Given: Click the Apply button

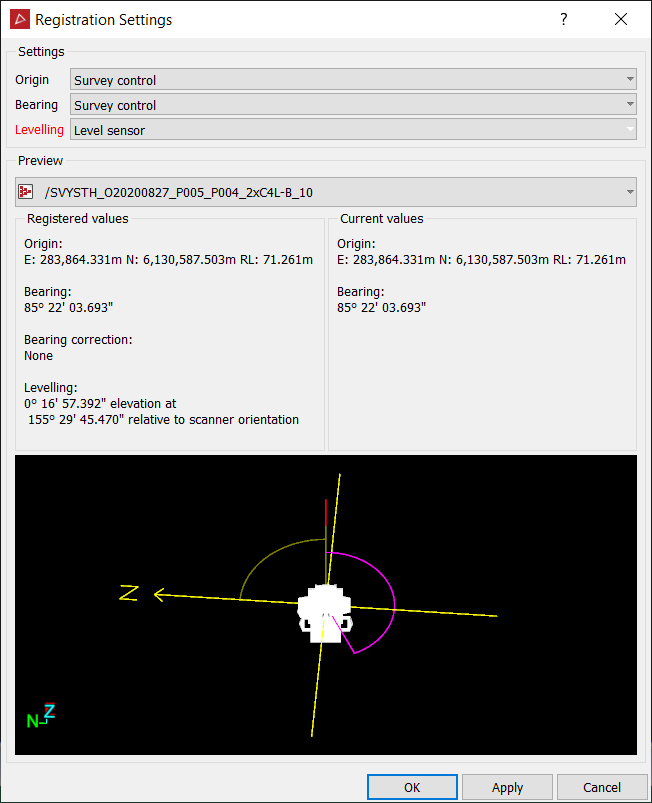Looking at the screenshot, I should coord(507,787).
